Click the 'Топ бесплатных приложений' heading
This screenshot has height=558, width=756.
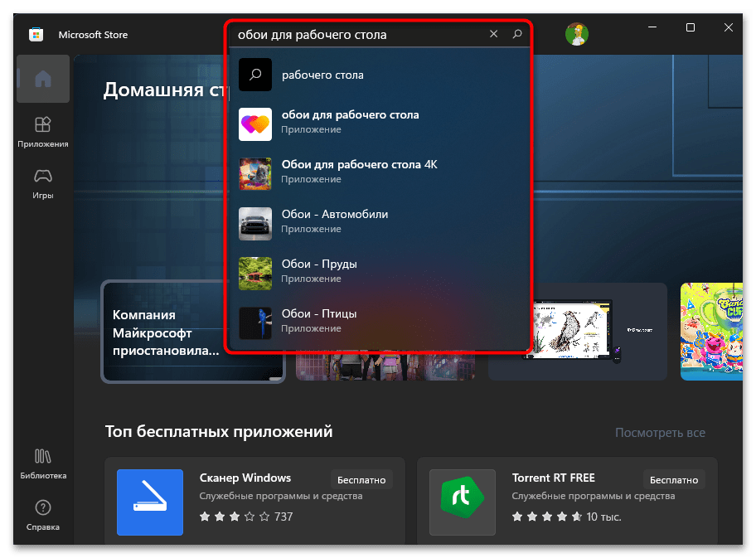pos(219,431)
